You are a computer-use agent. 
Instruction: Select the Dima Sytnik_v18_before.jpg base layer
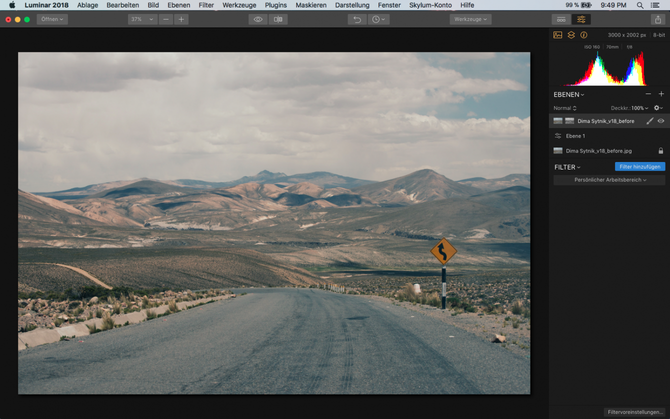(x=609, y=151)
